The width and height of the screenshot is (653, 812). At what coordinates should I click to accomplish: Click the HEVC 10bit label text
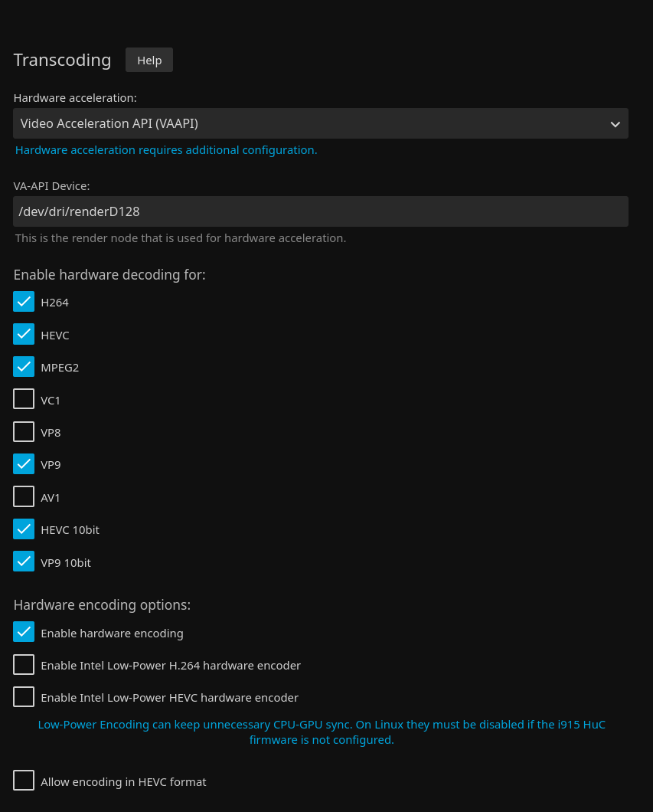[x=70, y=530]
